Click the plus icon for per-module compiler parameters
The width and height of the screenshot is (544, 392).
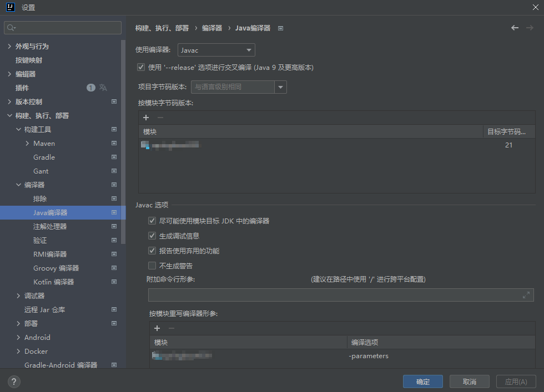click(157, 328)
